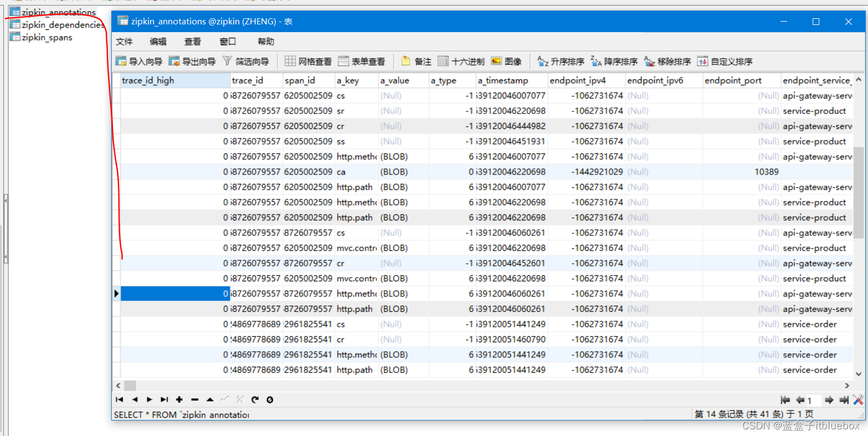Minimize the zipkin_annotations table window
Viewport: 868px width, 436px height.
784,22
